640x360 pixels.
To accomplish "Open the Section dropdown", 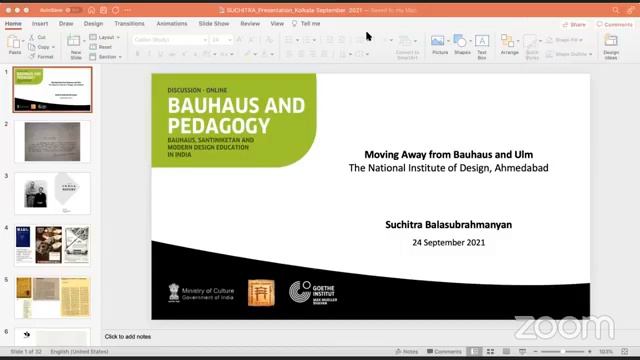I will (x=106, y=57).
